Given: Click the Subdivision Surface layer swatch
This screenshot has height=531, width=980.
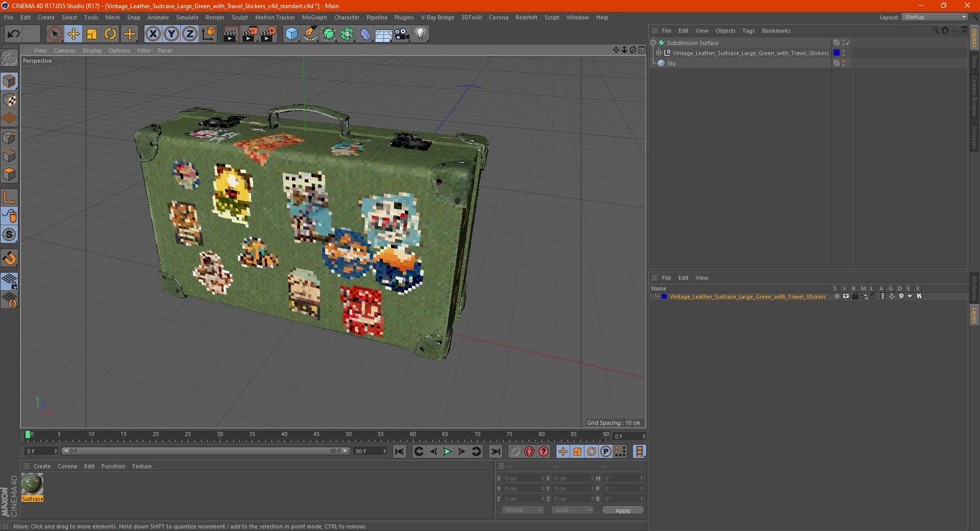Looking at the screenshot, I should 837,42.
